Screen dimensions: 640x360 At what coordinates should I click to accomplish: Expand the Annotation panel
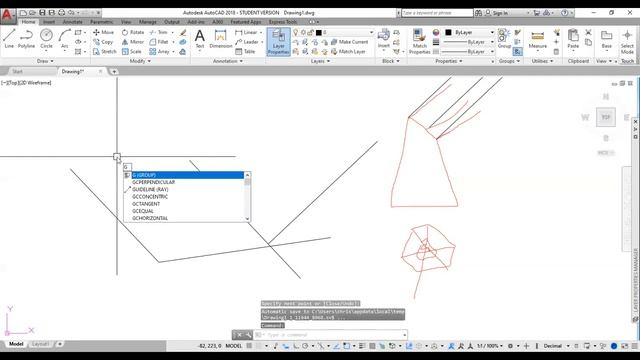pyautogui.click(x=228, y=61)
